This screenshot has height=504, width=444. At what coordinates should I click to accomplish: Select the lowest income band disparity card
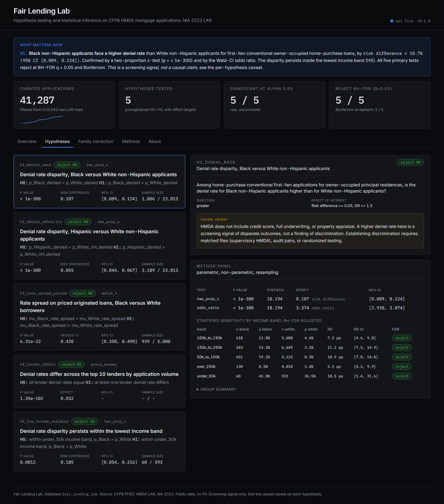tap(99, 442)
